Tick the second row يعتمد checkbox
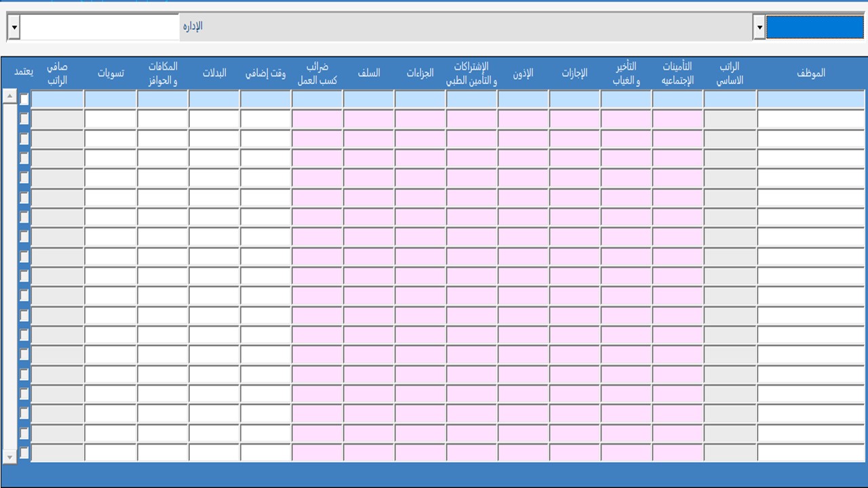Viewport: 868px width, 488px height. click(x=24, y=119)
